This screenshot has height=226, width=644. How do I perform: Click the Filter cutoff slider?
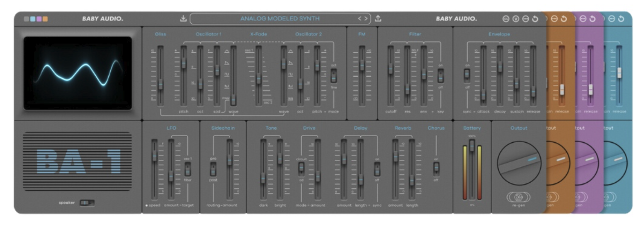(390, 76)
